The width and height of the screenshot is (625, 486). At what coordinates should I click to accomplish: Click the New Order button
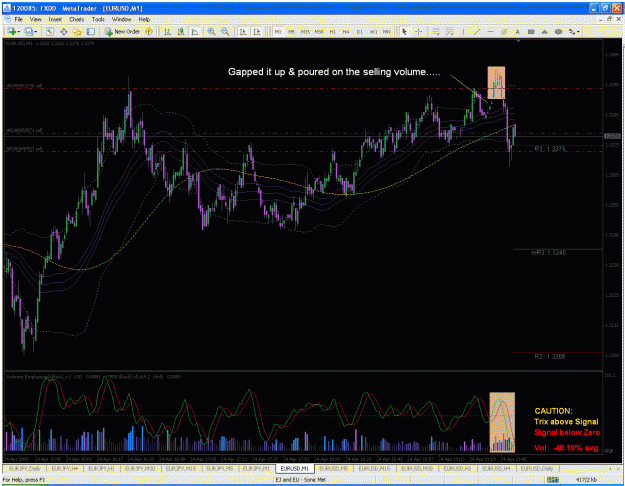[x=122, y=31]
